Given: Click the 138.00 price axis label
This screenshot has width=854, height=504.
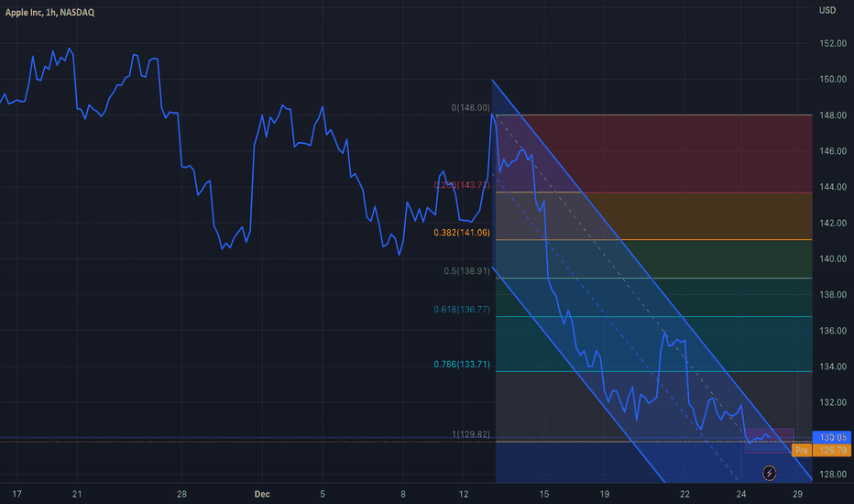Looking at the screenshot, I should pos(833,295).
